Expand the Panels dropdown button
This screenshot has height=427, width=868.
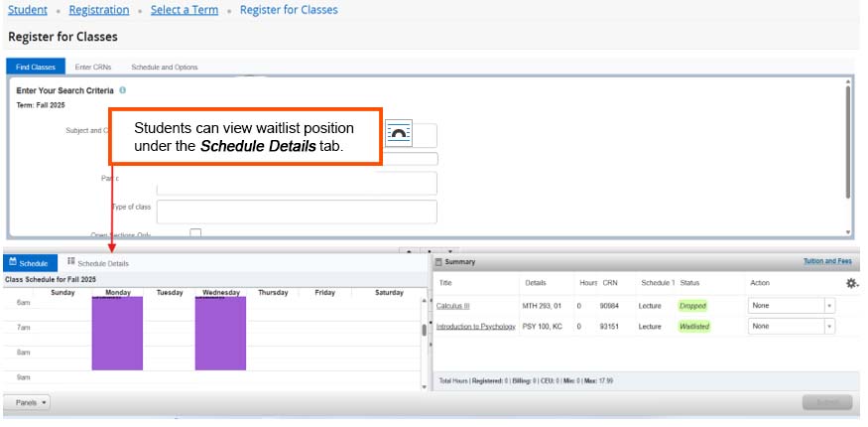[33, 402]
